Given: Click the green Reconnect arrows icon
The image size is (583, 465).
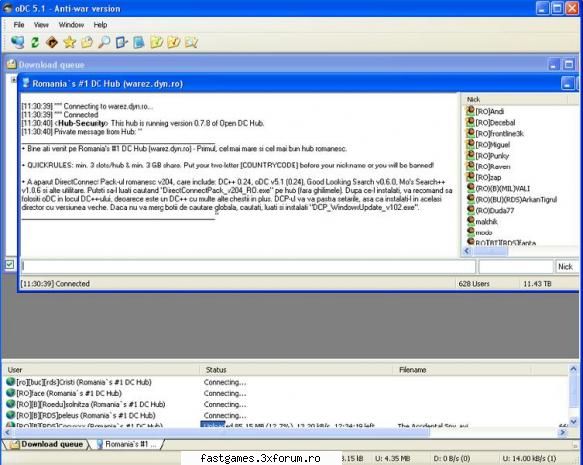Looking at the screenshot, I should coord(35,42).
